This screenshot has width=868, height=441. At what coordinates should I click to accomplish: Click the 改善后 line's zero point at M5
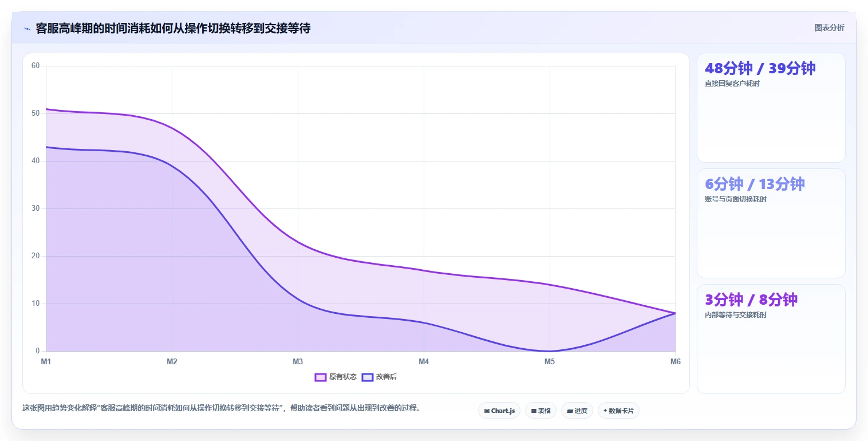(550, 351)
